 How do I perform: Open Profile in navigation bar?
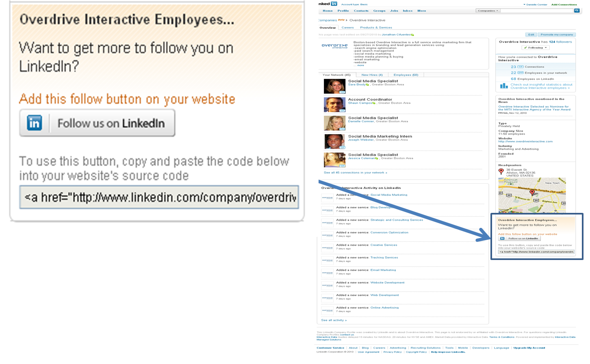(343, 11)
